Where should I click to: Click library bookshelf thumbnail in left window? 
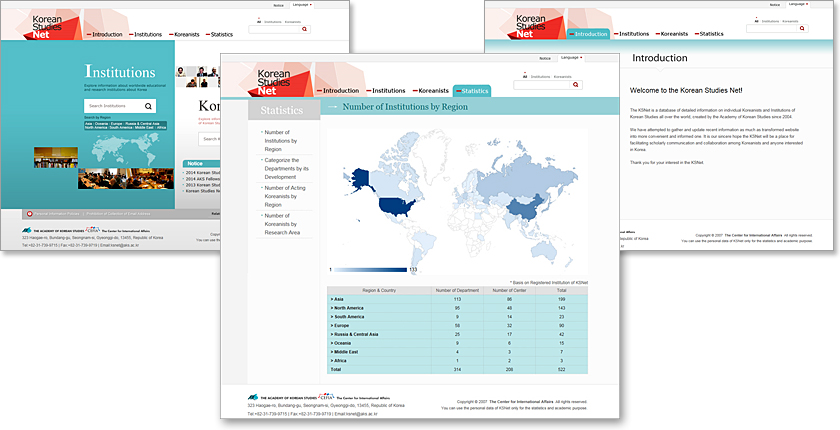(x=56, y=157)
